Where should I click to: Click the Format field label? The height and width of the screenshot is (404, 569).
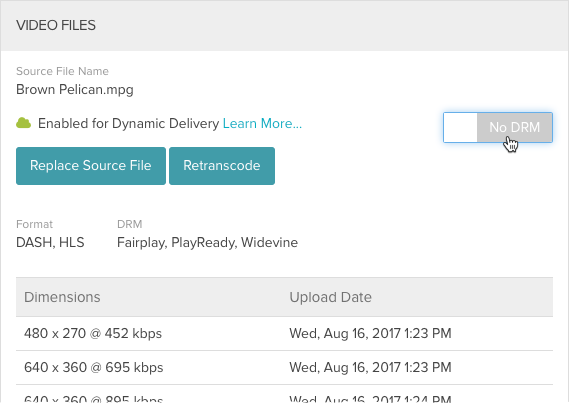pos(34,224)
